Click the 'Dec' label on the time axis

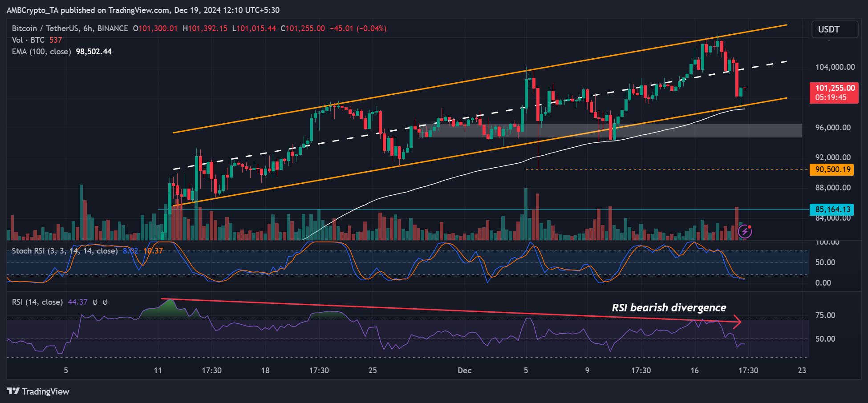point(464,371)
